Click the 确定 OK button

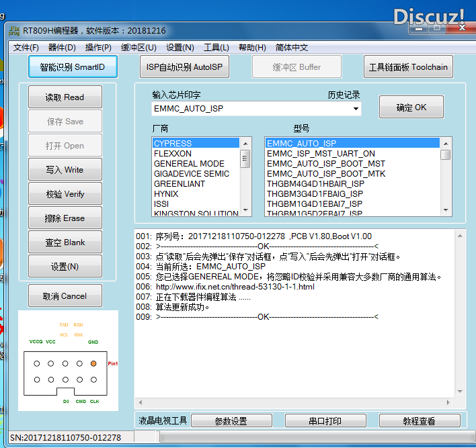click(x=411, y=107)
